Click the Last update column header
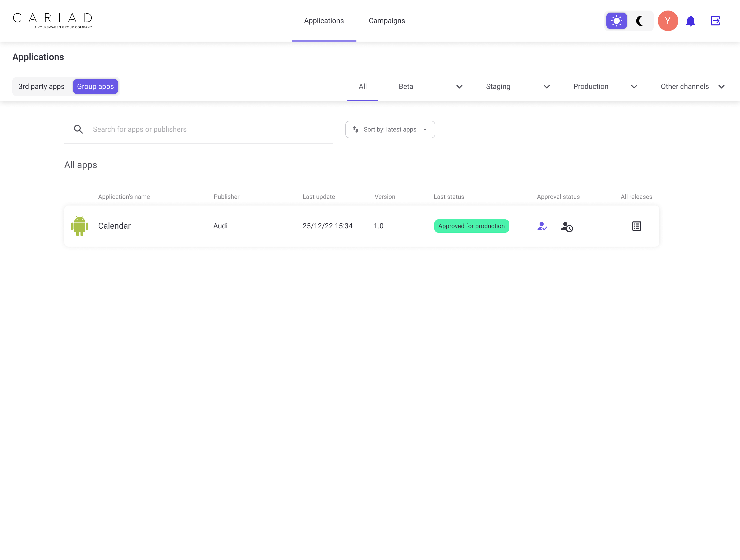This screenshot has height=560, width=740. click(319, 197)
